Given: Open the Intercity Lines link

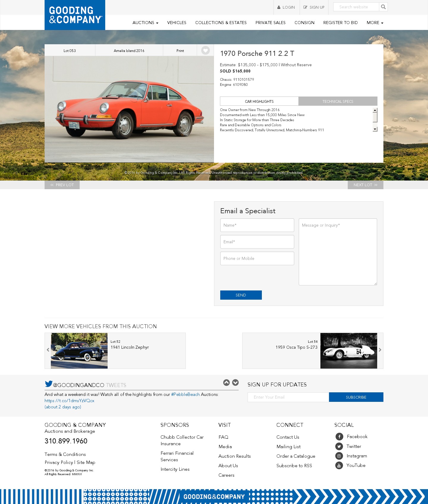Looking at the screenshot, I should coord(175,469).
